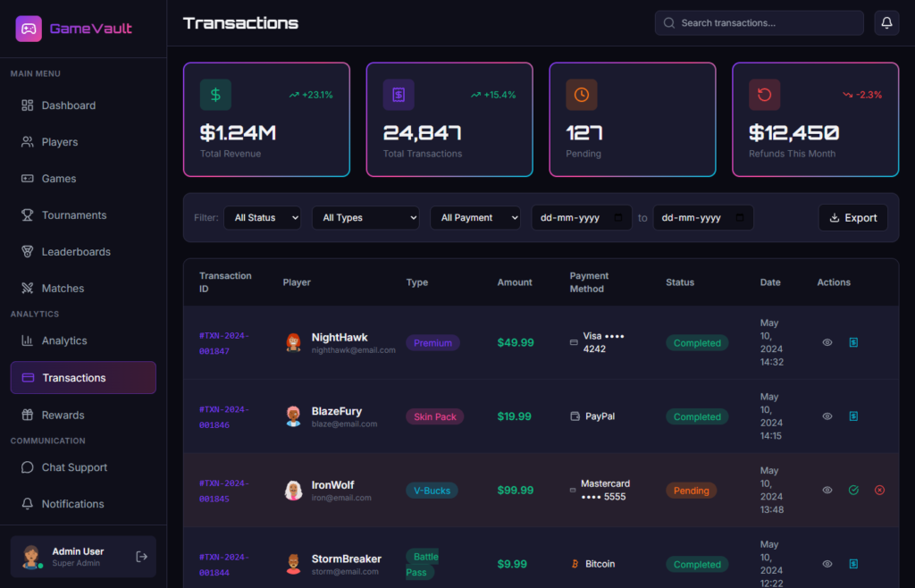Open receipt icon for StormBreaker transaction
The height and width of the screenshot is (588, 915).
(x=853, y=564)
